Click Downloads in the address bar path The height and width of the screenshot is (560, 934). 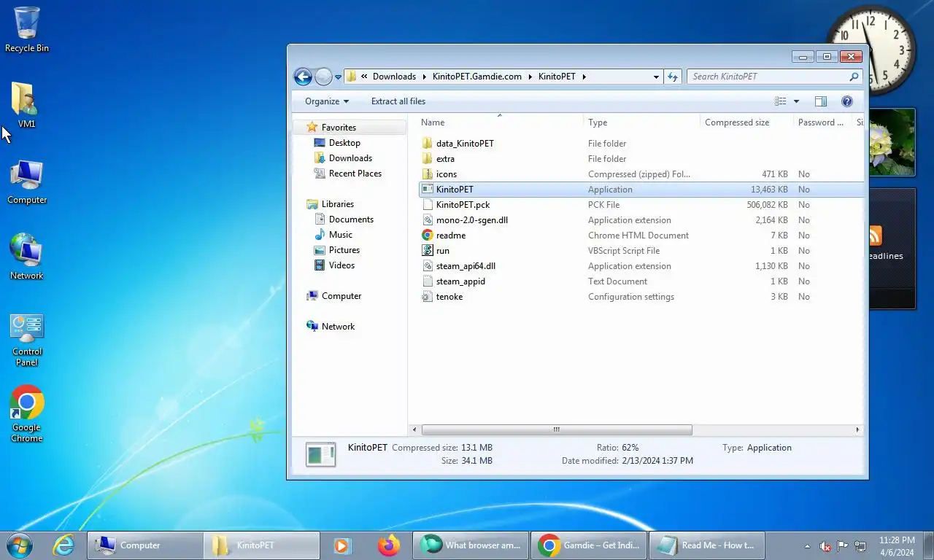(x=394, y=77)
